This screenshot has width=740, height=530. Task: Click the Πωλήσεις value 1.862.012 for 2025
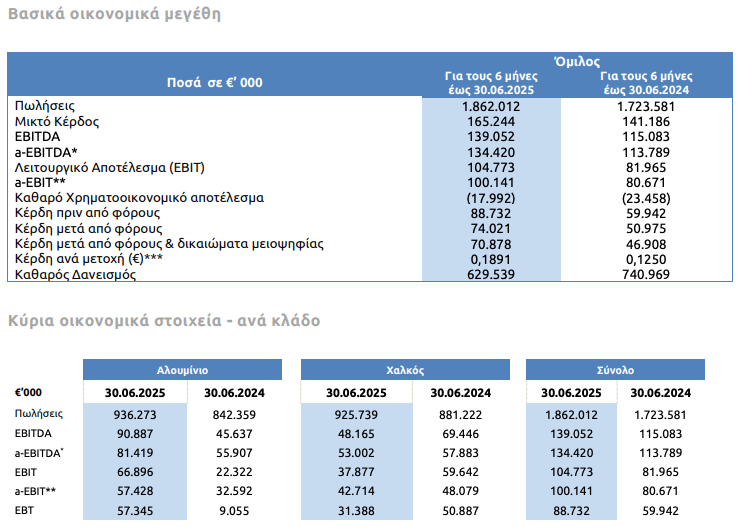491,107
